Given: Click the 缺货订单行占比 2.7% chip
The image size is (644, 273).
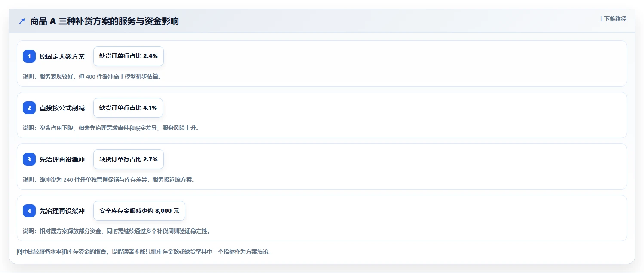Looking at the screenshot, I should click(x=129, y=159).
